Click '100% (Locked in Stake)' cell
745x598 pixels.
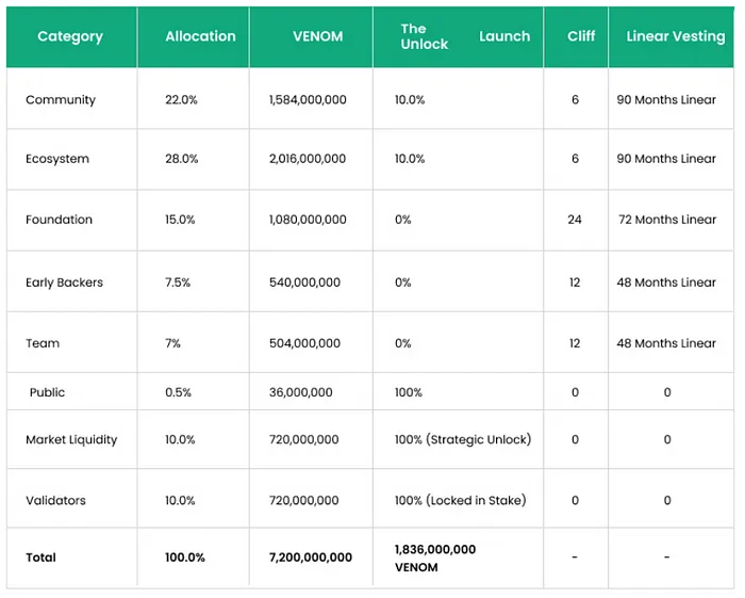tap(460, 500)
